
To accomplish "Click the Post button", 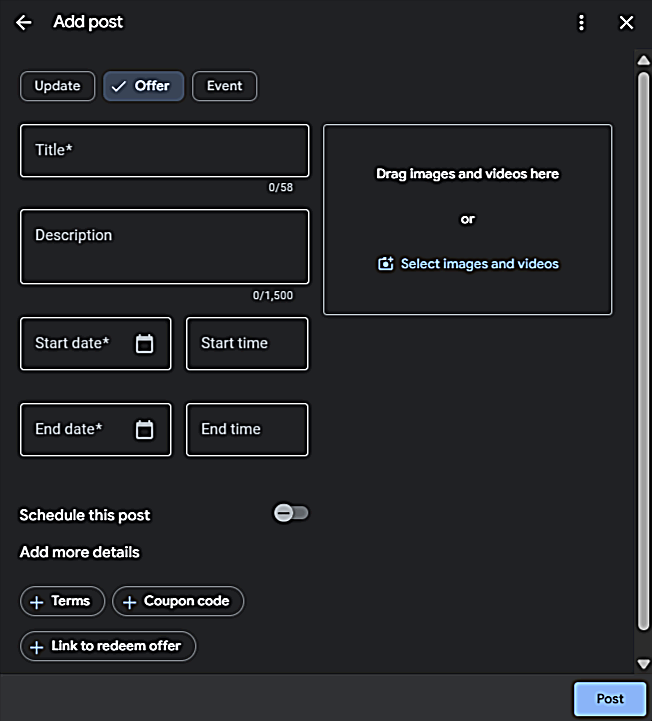I will coord(609,699).
